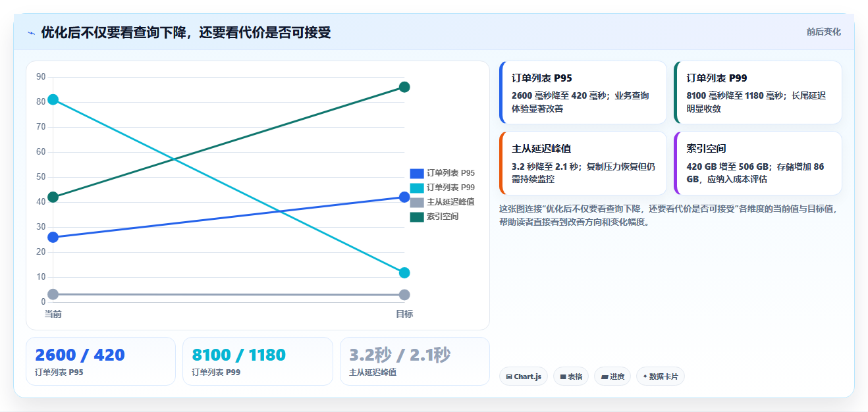Click text 2600 毫秒降至 420 毫秒
Viewport: 868px width, 412px height.
(x=560, y=95)
